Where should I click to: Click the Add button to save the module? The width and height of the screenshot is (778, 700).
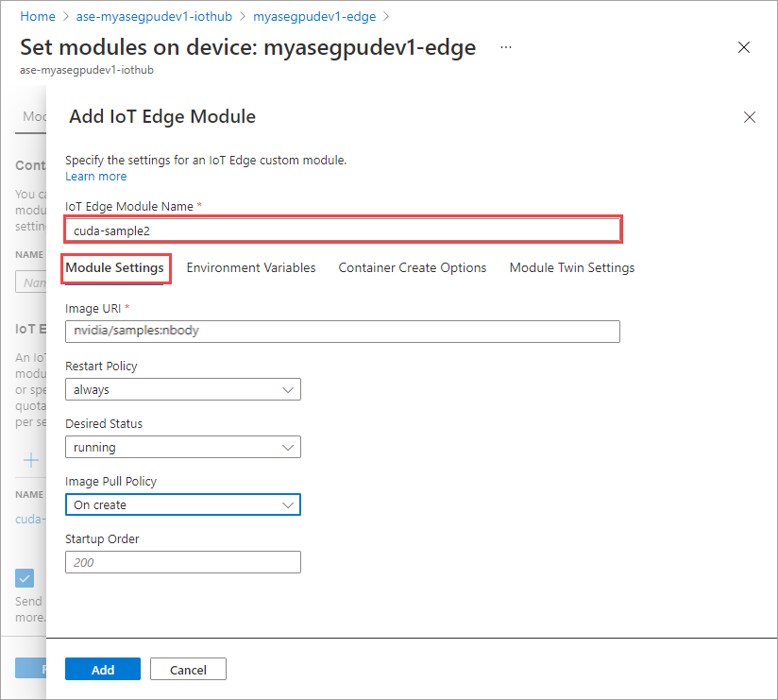(x=102, y=668)
